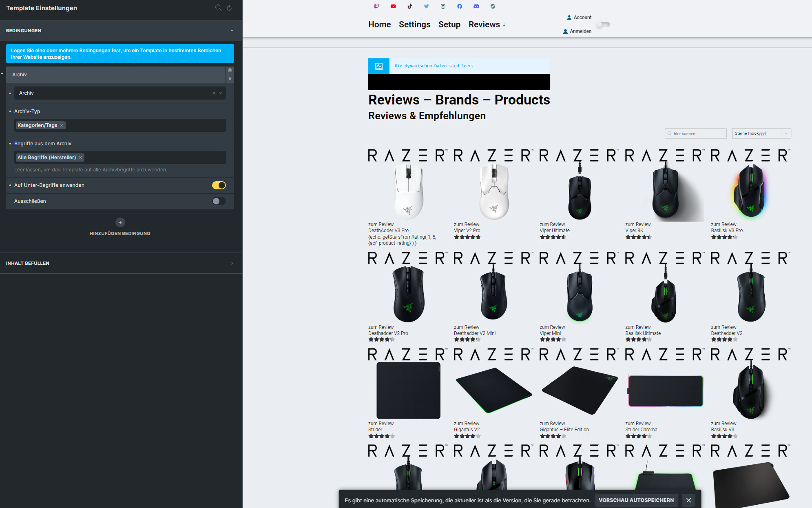Image resolution: width=812 pixels, height=508 pixels.
Task: Open Reviews in site navigation
Action: pos(484,24)
